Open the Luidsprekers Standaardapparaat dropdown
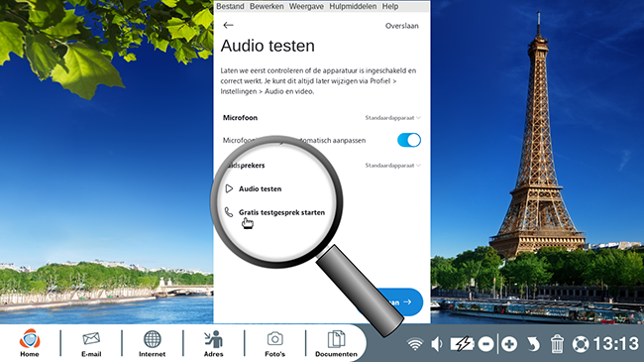 tap(392, 166)
